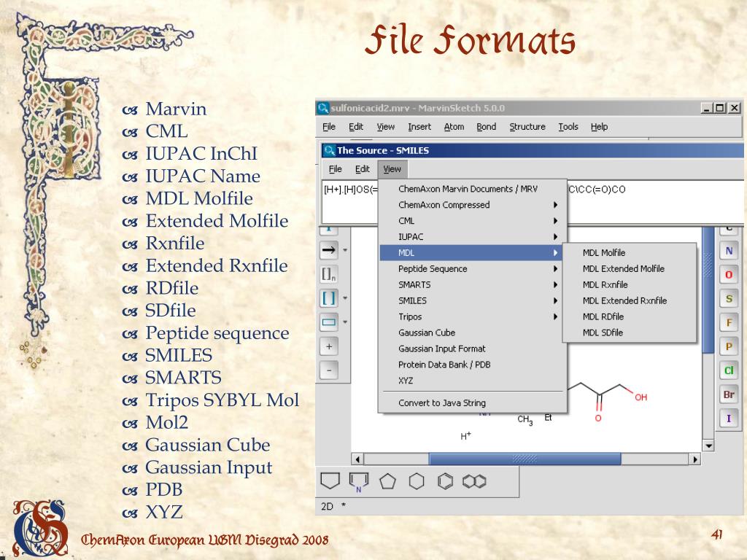Close the View menu in Source window
The width and height of the screenshot is (747, 560).
coord(392,169)
